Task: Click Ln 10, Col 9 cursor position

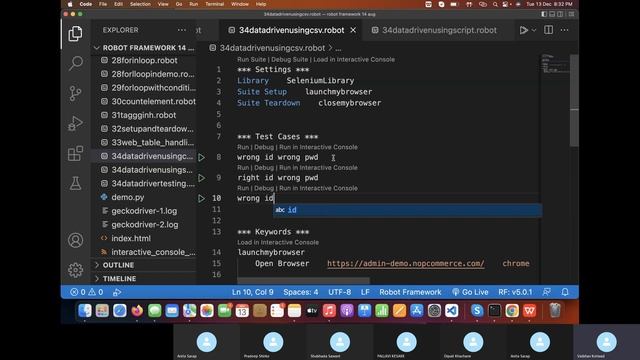Action: click(253, 292)
